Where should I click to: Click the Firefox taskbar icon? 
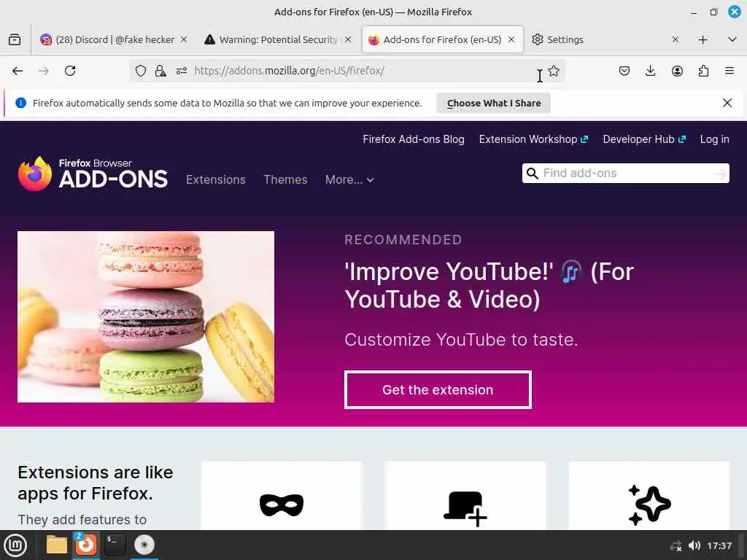click(86, 545)
